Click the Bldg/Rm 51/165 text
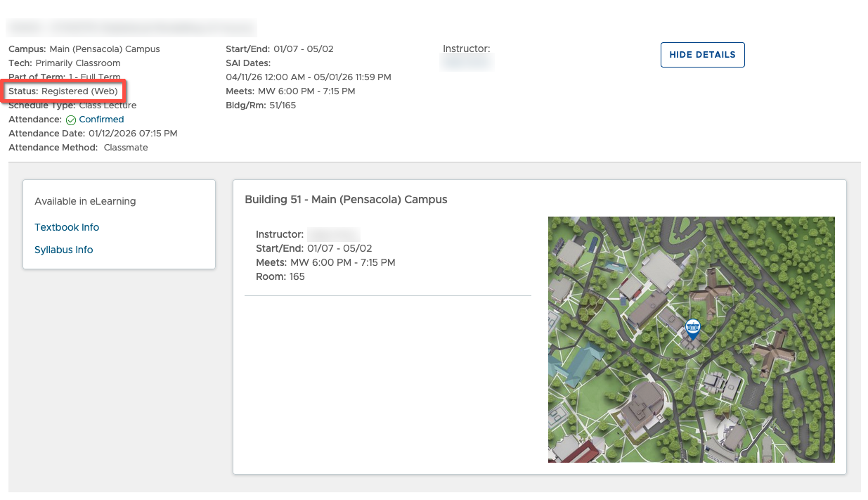Screen dimensions: 868x500 pyautogui.click(x=261, y=105)
